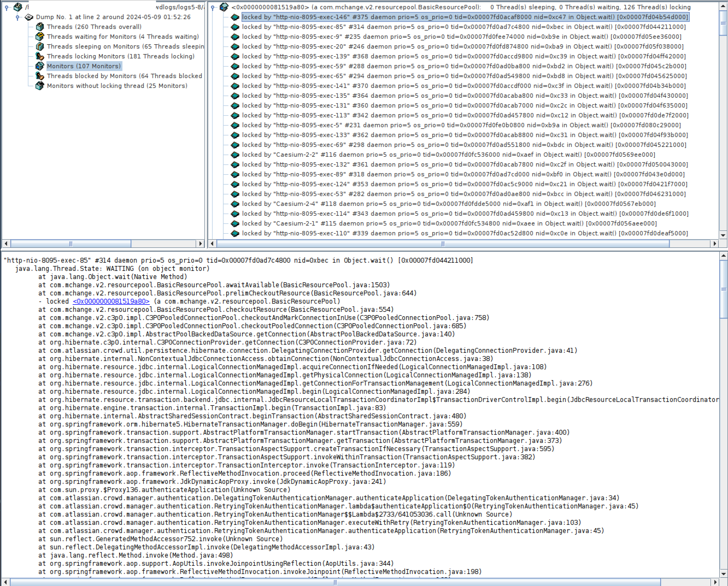Click the Threads waiting for Monitors icon

(x=40, y=37)
